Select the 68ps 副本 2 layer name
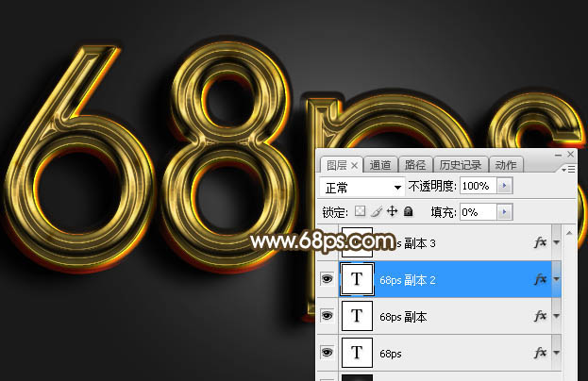The image size is (588, 381). pyautogui.click(x=408, y=280)
